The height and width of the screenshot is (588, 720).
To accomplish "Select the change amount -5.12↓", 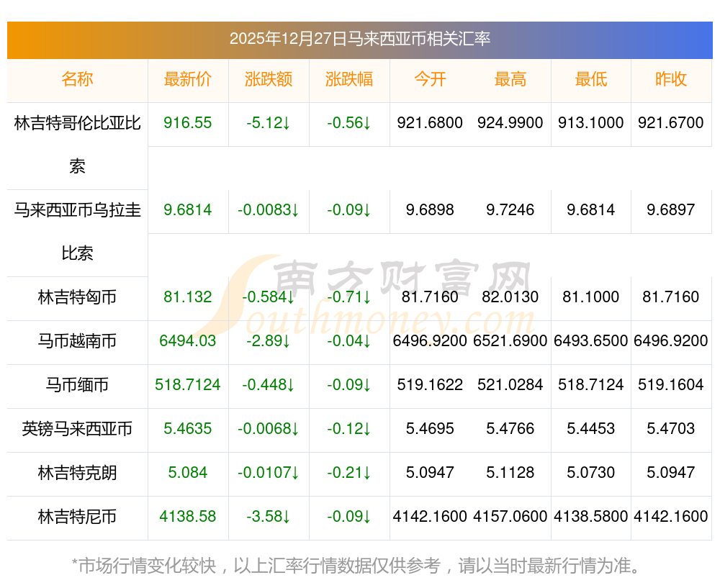I will [269, 123].
